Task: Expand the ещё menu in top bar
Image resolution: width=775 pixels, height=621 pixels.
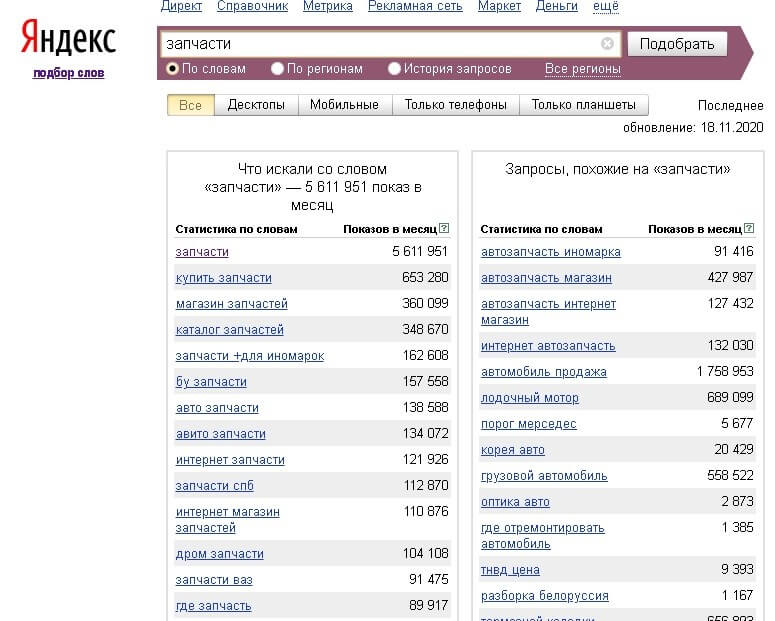Action: pyautogui.click(x=605, y=6)
